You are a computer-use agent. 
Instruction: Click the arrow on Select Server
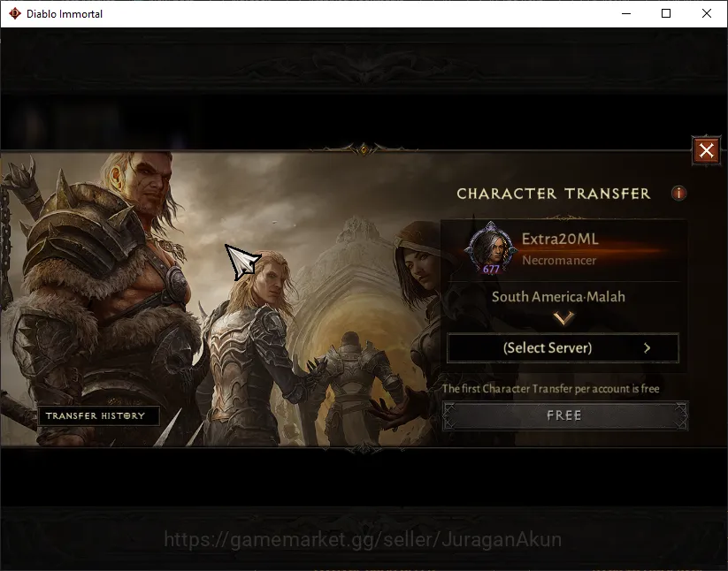(648, 348)
